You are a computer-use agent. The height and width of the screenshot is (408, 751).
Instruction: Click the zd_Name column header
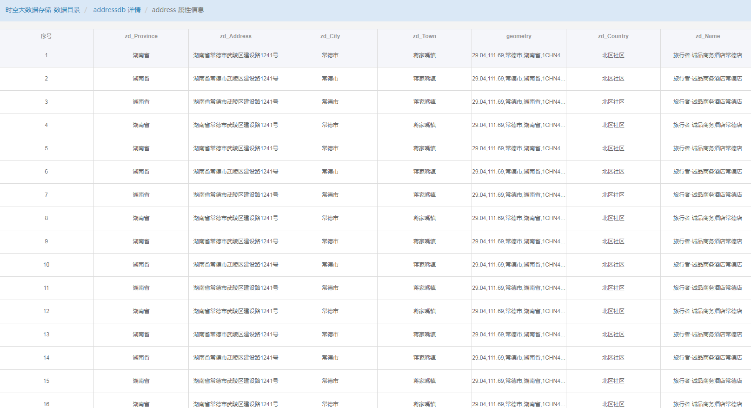[x=707, y=36]
